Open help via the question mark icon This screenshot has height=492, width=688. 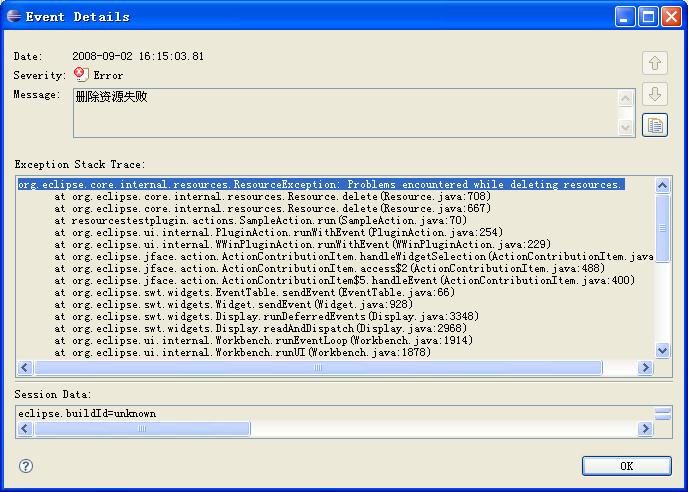coord(26,466)
